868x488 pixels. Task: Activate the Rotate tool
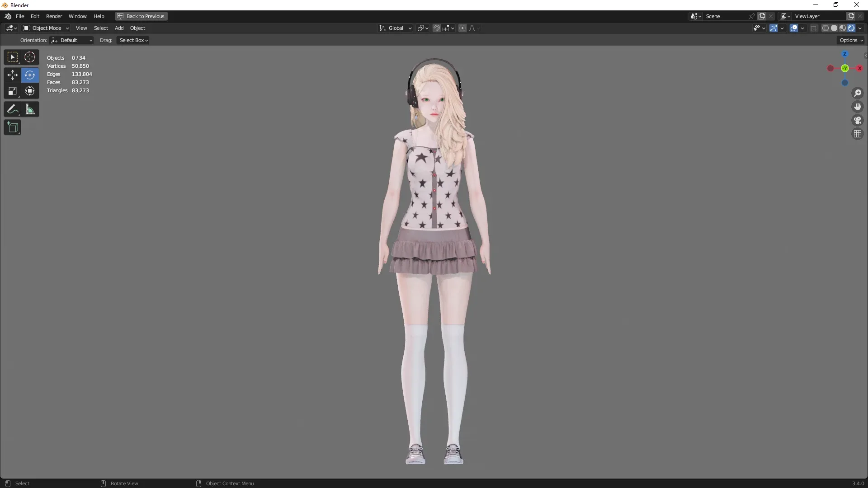pos(30,75)
